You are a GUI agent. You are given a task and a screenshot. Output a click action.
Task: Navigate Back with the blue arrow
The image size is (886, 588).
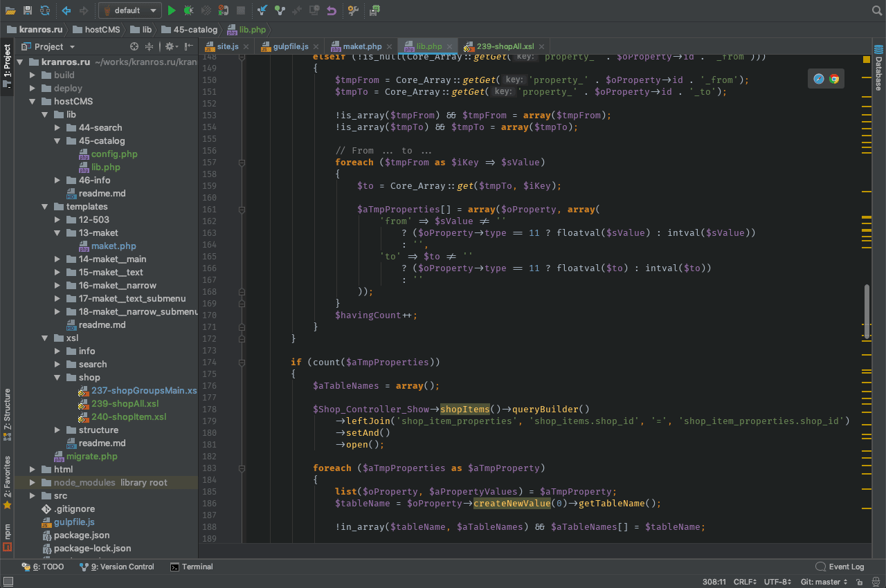66,10
